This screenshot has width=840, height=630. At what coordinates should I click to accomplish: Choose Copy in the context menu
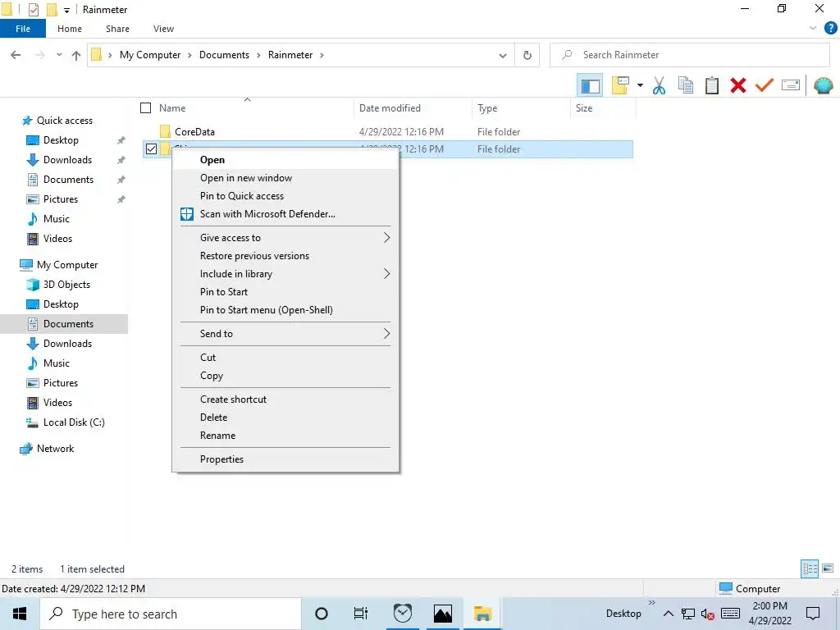pos(285,376)
